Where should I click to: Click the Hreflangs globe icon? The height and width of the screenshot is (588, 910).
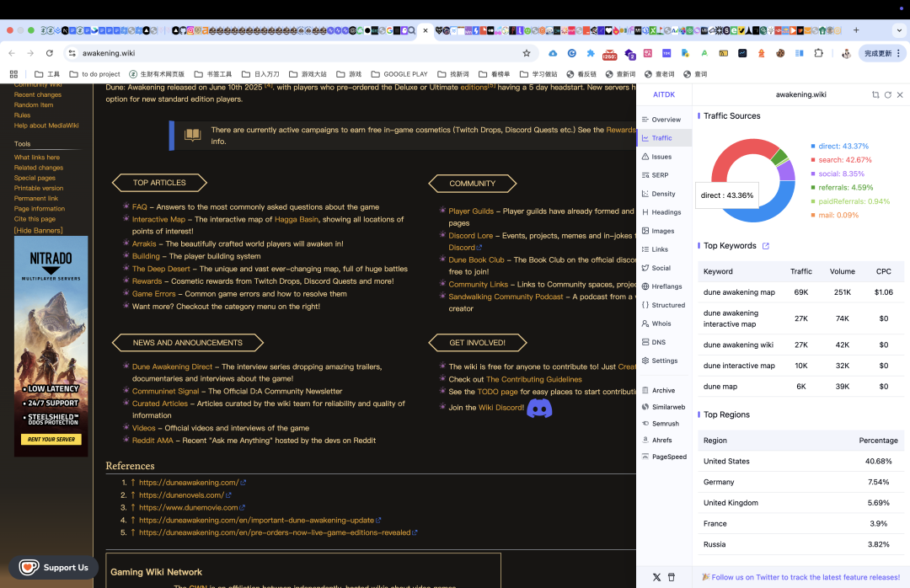pyautogui.click(x=645, y=286)
